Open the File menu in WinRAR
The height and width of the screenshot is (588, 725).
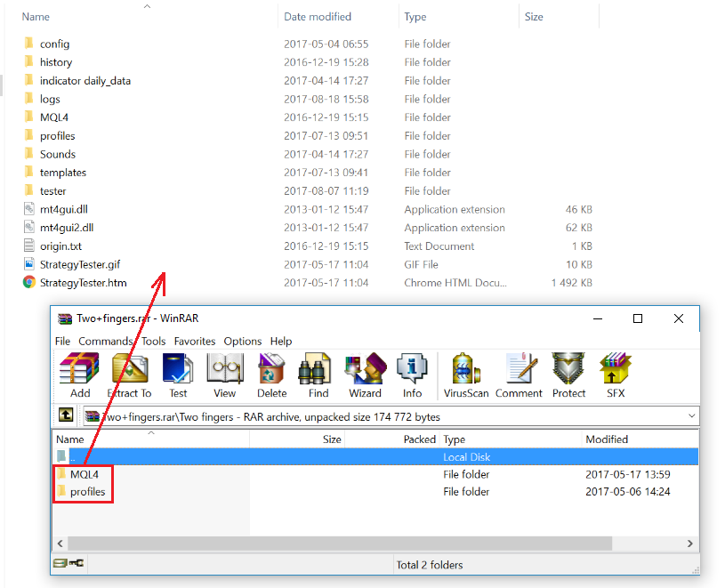(x=62, y=342)
